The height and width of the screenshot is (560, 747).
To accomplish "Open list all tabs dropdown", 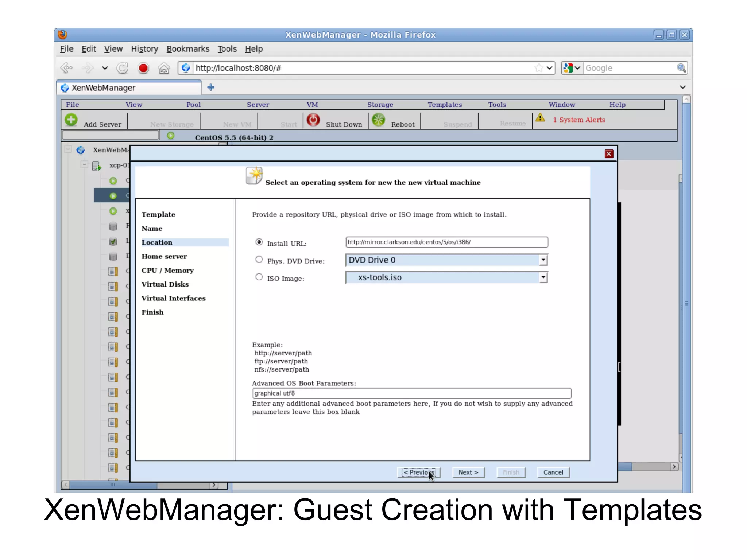I will point(682,87).
